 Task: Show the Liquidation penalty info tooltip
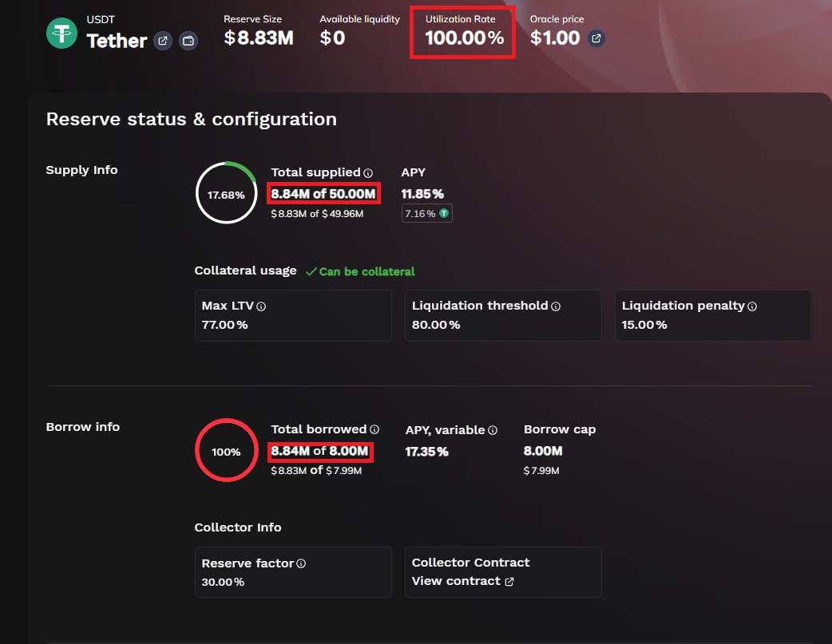pos(752,306)
